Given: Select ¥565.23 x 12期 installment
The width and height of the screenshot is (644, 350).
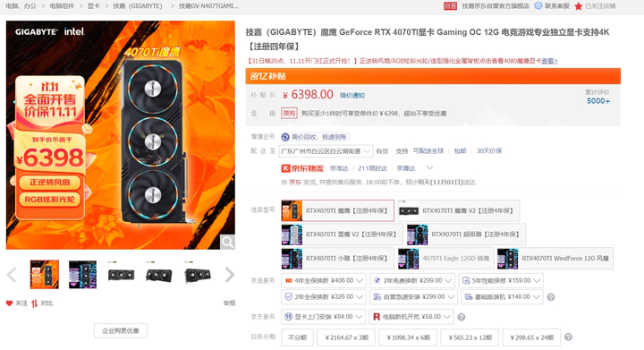Looking at the screenshot, I should click(470, 337).
